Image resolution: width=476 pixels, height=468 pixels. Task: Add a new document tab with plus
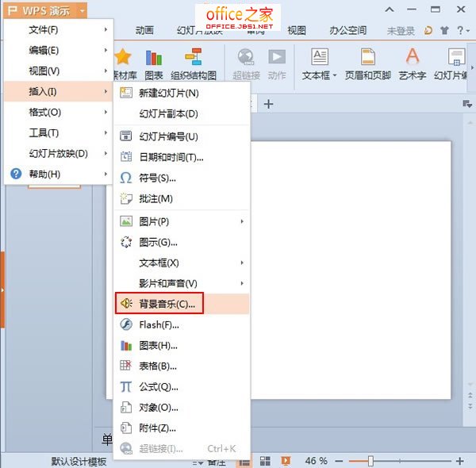(268, 104)
